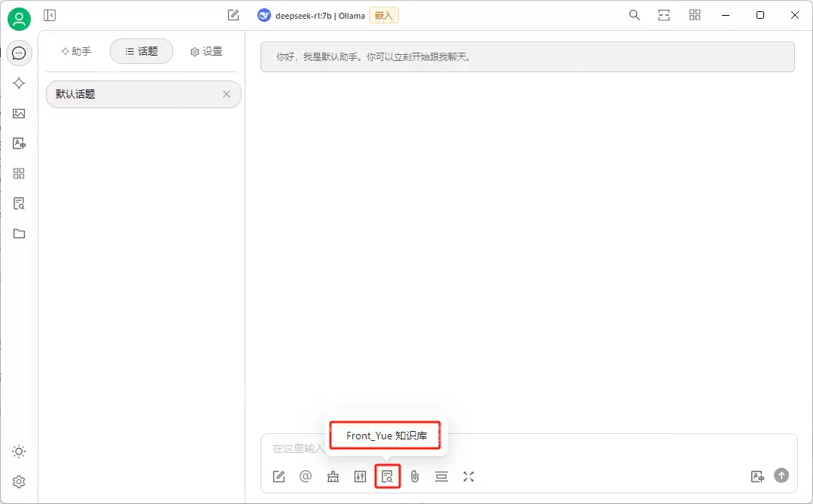
Task: Click the @ mention model icon
Action: 306,476
